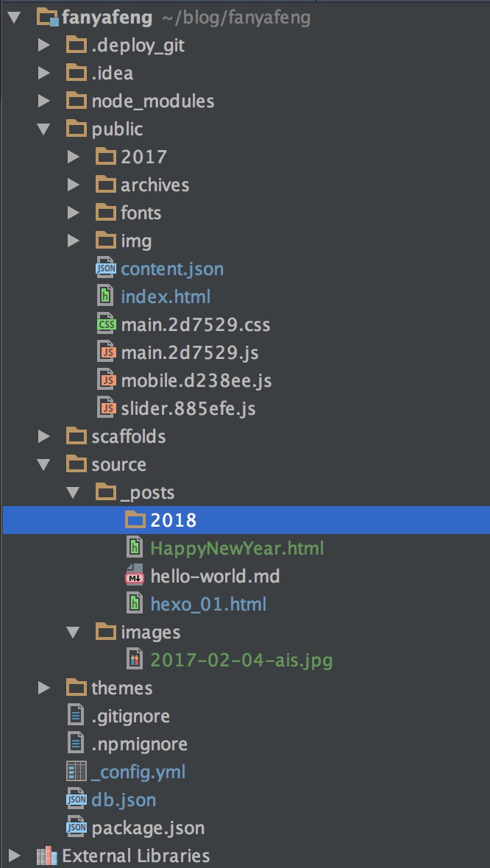This screenshot has height=868, width=490.
Task: Click the HTML icon beside HappyNewYear.html
Action: [x=135, y=548]
